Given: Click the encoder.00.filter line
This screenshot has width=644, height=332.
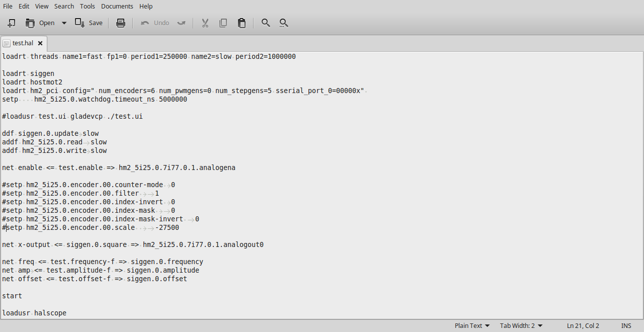Looking at the screenshot, I should pyautogui.click(x=80, y=193).
